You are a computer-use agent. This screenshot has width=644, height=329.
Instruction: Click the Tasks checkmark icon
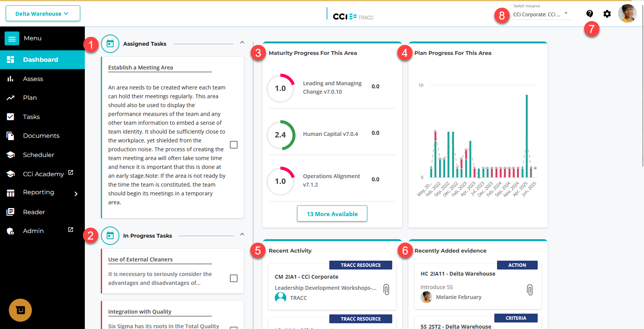click(10, 117)
